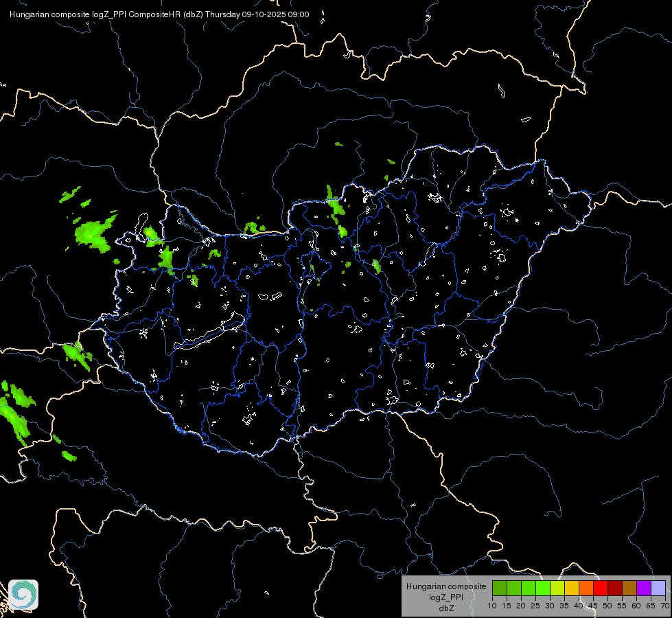Click the legend scale value '10'

[x=492, y=606]
